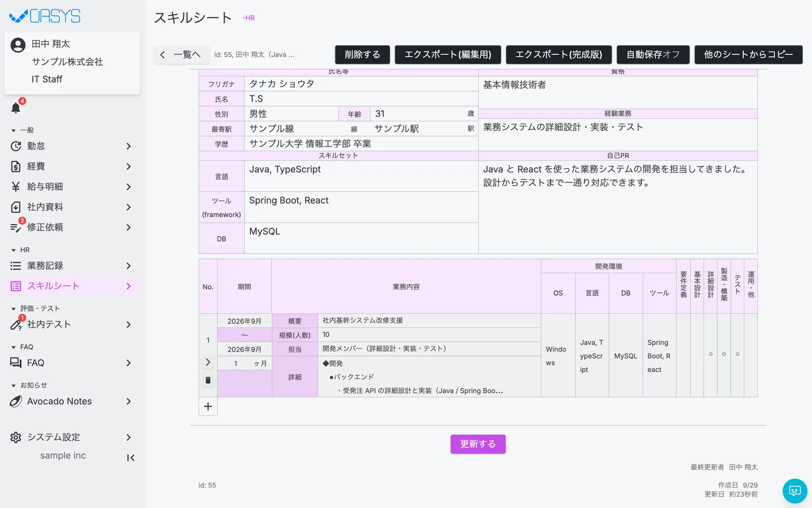Click the 給与明細 yen icon
This screenshot has height=508, width=812.
[16, 187]
